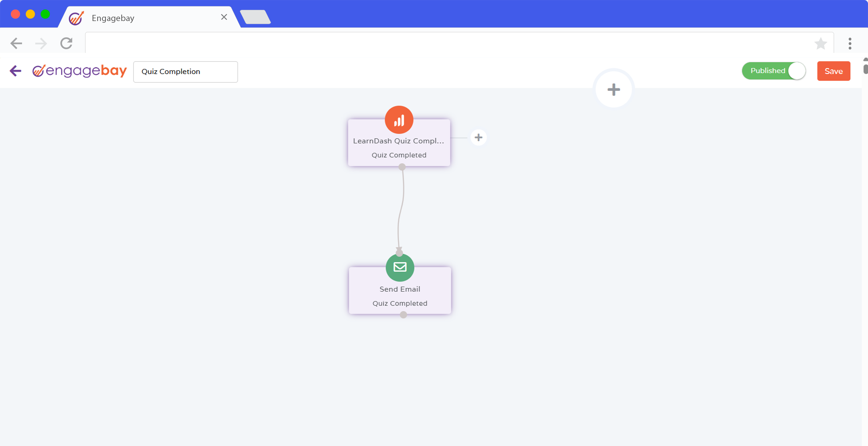Go back in browser history
The image size is (868, 446).
tap(16, 43)
